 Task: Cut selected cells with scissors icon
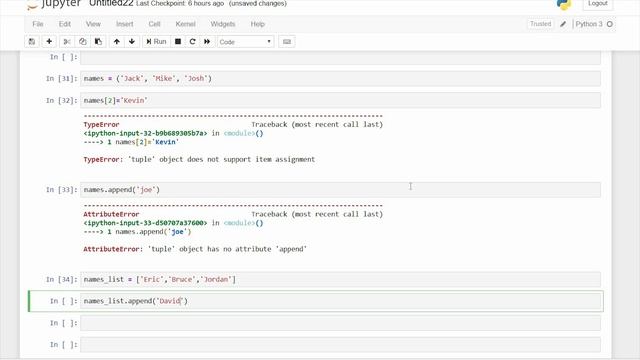point(67,42)
